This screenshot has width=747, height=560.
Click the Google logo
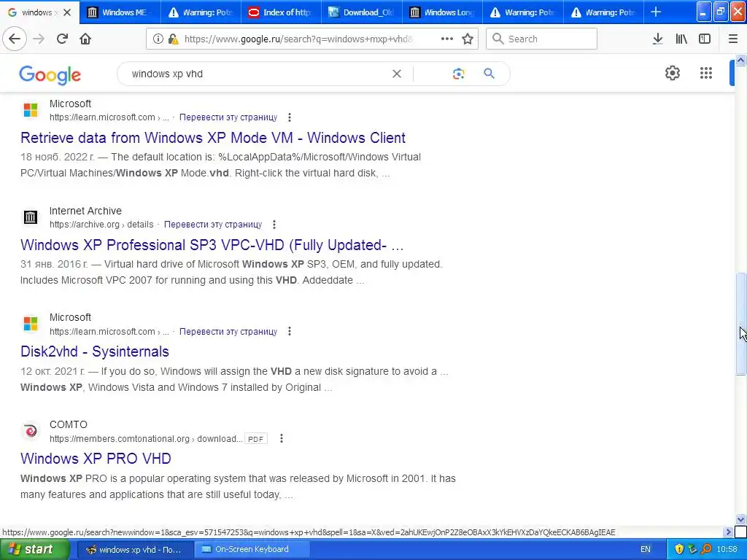(x=50, y=75)
